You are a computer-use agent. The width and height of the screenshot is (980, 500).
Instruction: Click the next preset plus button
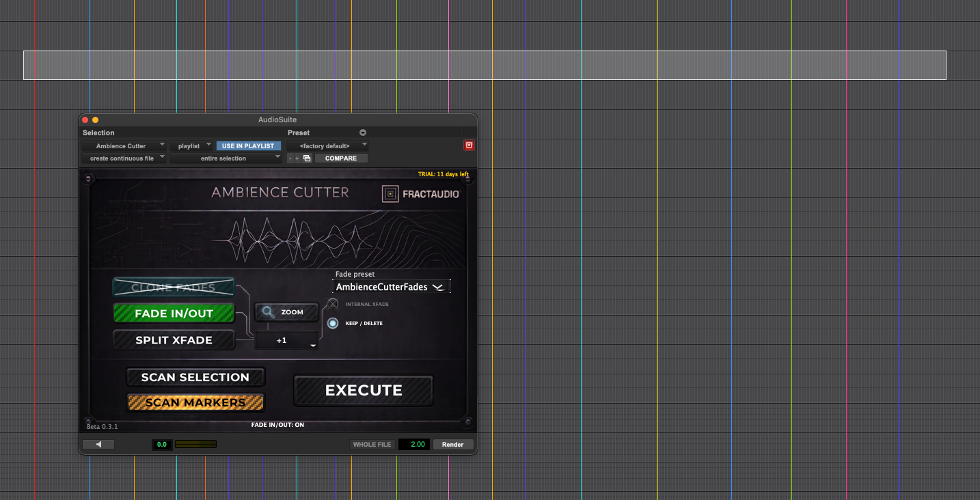297,158
